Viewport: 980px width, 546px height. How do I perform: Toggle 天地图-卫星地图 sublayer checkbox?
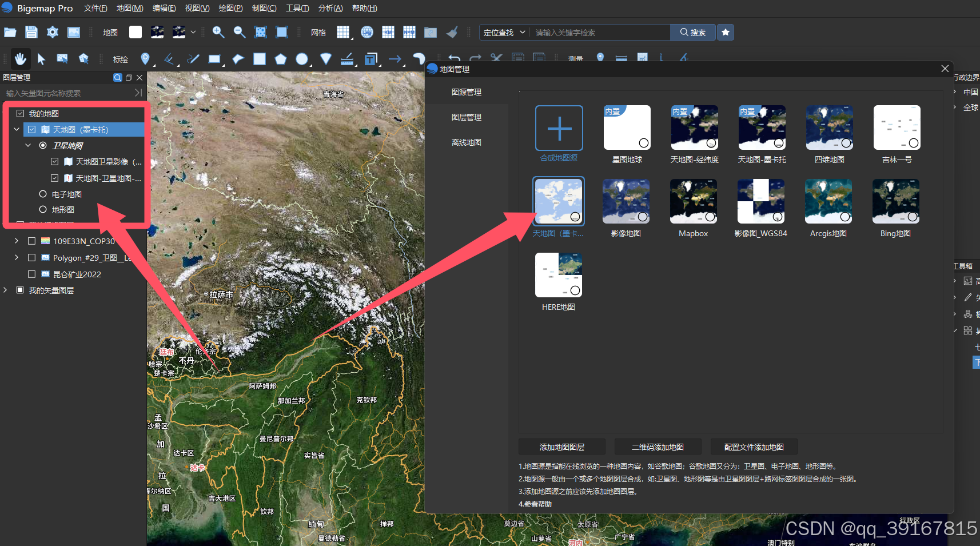[x=55, y=178]
